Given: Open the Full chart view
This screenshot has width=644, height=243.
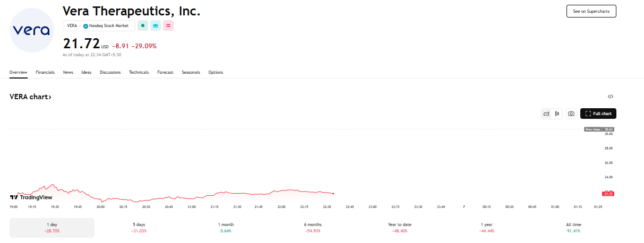Looking at the screenshot, I should [598, 114].
